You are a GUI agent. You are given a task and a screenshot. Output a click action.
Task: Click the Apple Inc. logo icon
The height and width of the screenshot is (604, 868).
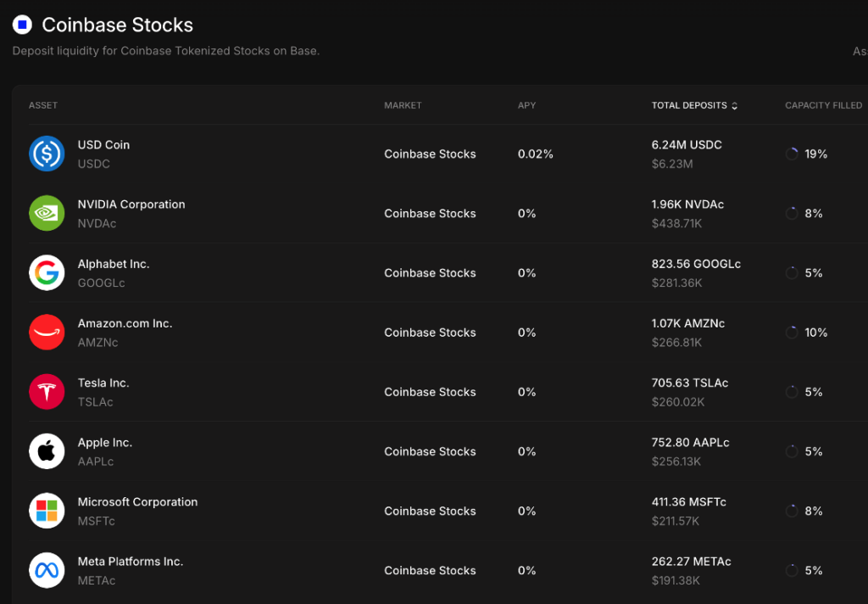click(47, 451)
